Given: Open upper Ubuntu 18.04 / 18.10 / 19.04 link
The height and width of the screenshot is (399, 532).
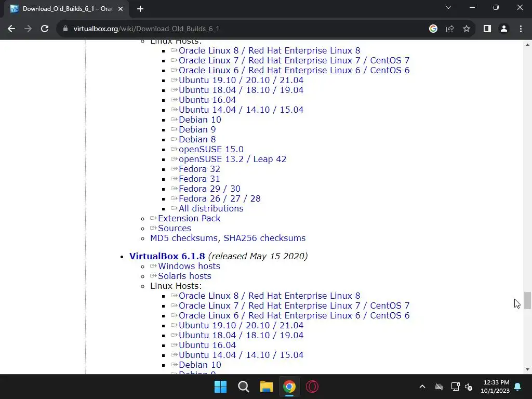Looking at the screenshot, I should (x=241, y=90).
